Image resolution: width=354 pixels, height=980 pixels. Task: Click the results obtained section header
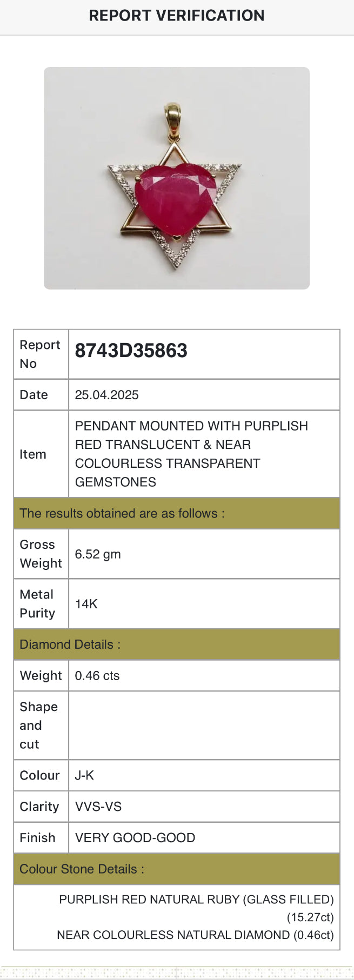(x=122, y=513)
